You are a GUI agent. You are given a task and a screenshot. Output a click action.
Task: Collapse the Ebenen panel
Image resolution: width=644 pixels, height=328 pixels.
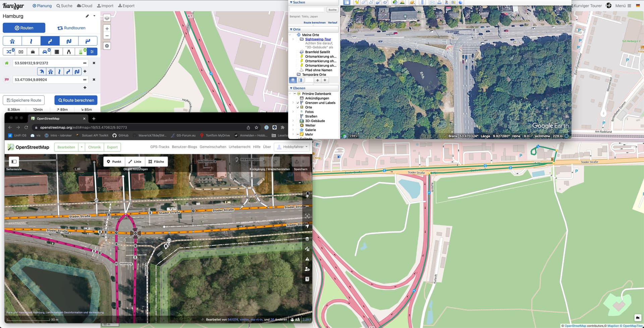point(291,88)
